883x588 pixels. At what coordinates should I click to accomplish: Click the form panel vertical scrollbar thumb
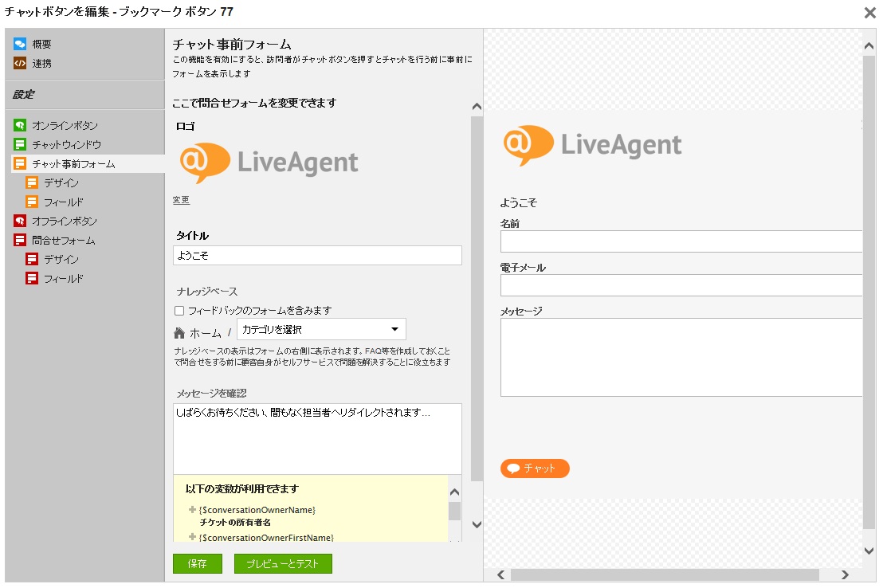477,299
